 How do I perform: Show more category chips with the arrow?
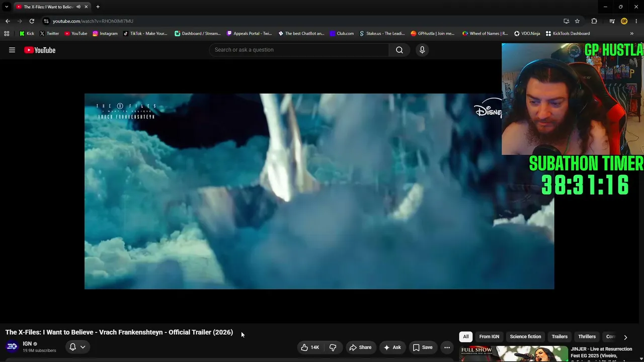click(625, 337)
